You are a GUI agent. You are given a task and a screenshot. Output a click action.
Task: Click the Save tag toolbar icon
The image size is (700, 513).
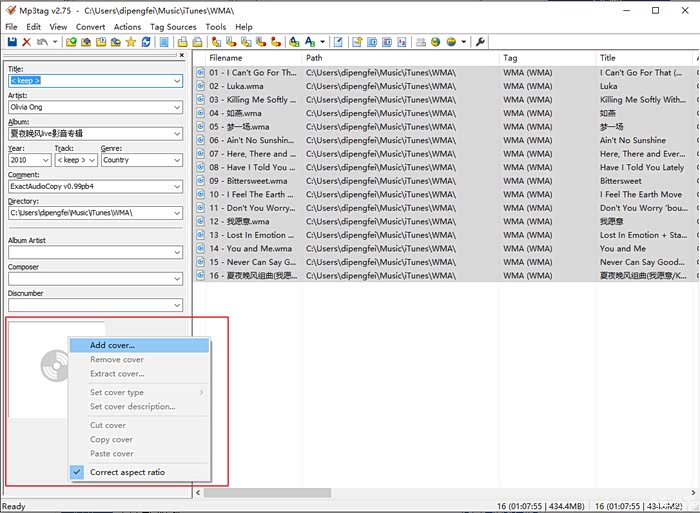[x=12, y=42]
